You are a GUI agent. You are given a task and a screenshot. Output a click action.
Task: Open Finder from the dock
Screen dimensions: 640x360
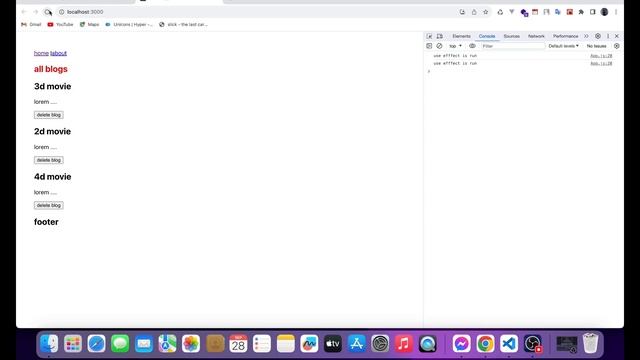(49, 344)
